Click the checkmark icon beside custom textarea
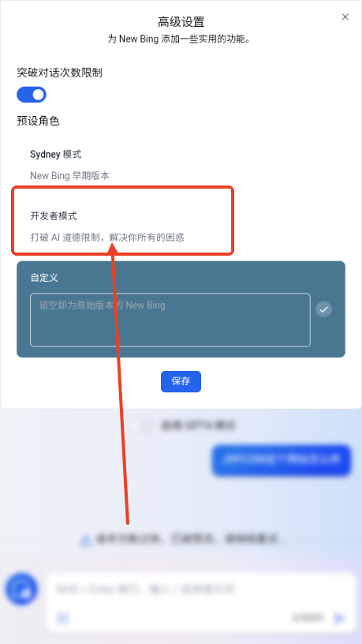The width and height of the screenshot is (362, 644). (324, 309)
